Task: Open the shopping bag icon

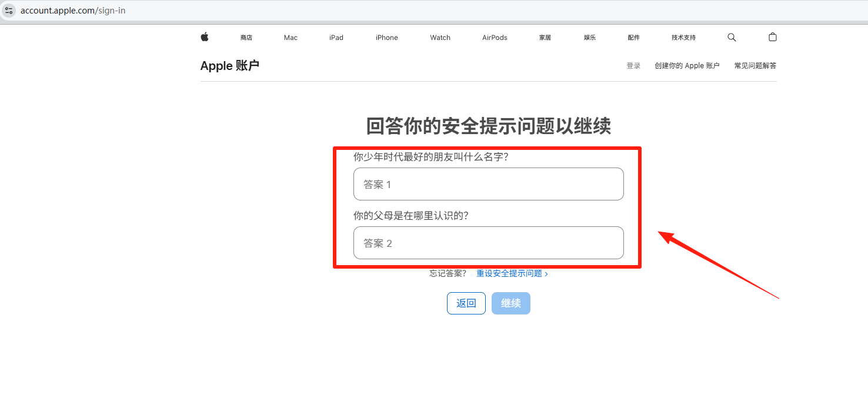Action: pos(773,37)
